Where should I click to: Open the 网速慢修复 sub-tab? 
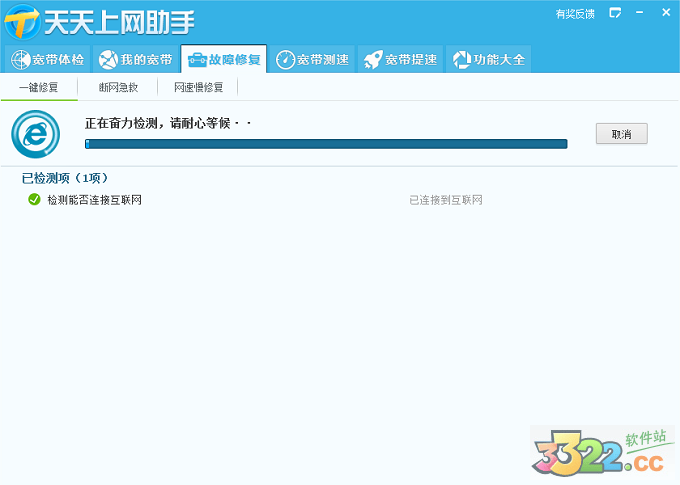(x=198, y=87)
